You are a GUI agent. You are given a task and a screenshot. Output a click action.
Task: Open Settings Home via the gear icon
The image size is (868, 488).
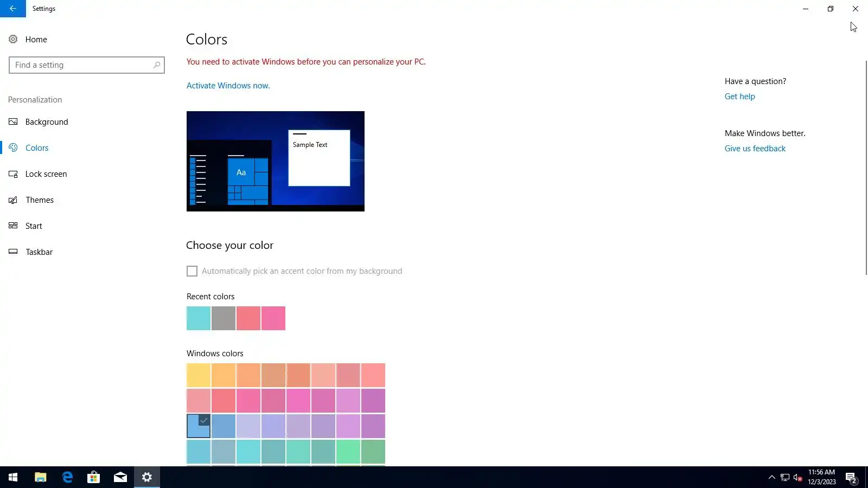(13, 39)
